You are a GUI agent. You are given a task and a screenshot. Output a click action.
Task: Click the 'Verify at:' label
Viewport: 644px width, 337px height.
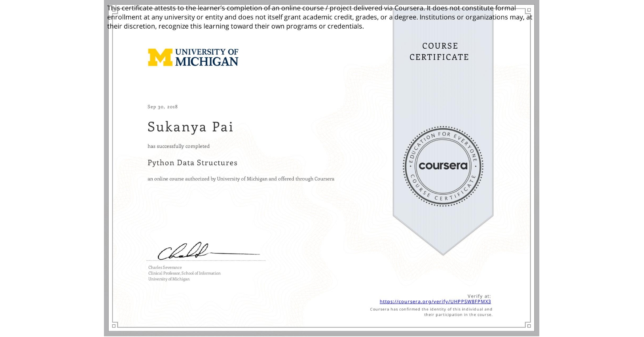[x=479, y=296]
